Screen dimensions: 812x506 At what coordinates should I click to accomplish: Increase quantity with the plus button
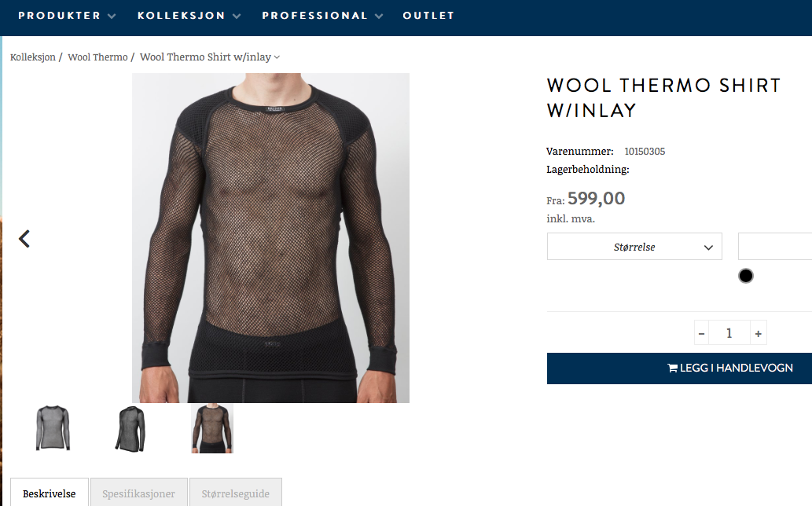click(758, 333)
